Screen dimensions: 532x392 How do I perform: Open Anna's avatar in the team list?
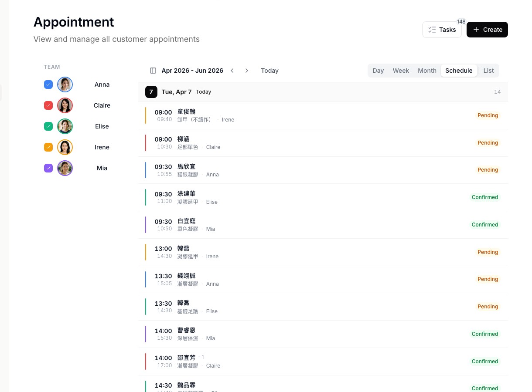(65, 84)
